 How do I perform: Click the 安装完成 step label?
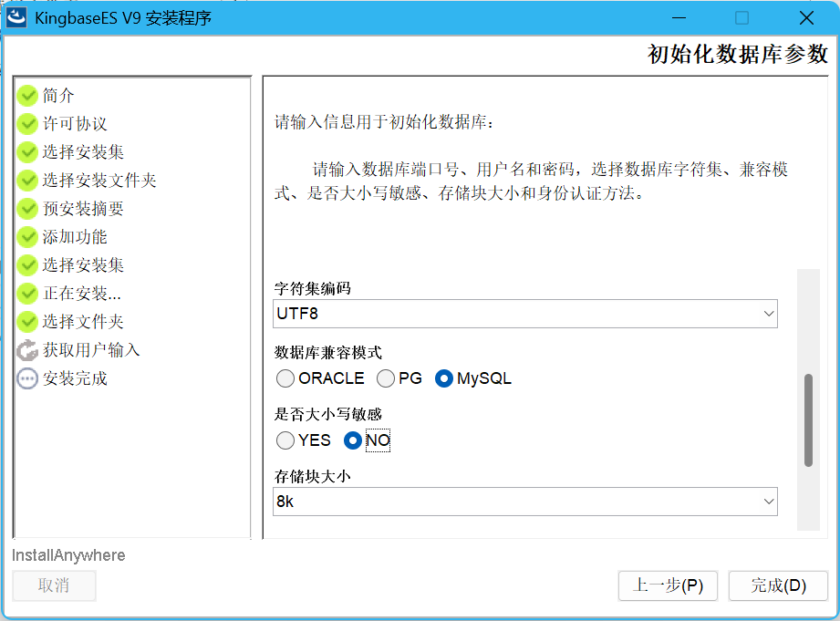[75, 378]
